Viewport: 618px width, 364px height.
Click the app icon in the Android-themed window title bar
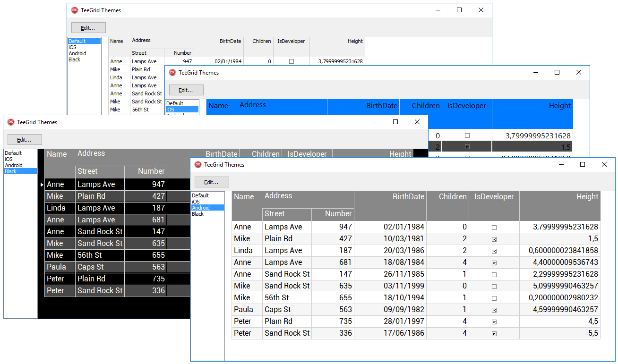[198, 165]
